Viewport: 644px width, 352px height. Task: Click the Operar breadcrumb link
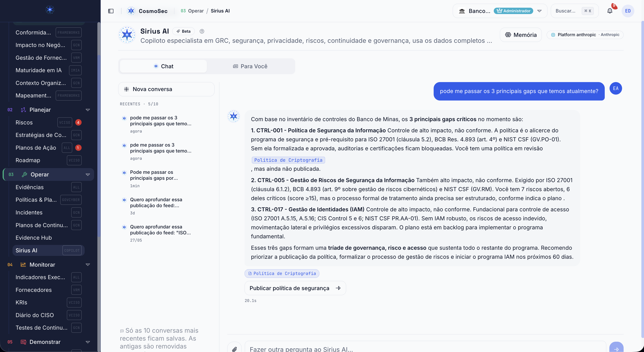(x=196, y=11)
